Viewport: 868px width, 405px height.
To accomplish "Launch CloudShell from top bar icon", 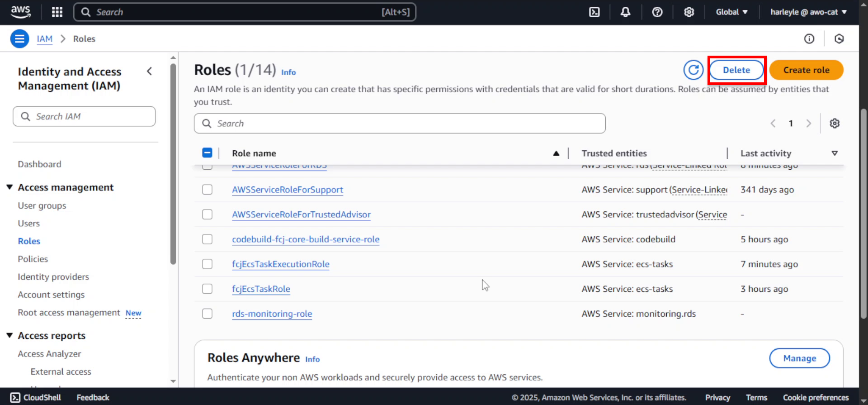I will [594, 12].
